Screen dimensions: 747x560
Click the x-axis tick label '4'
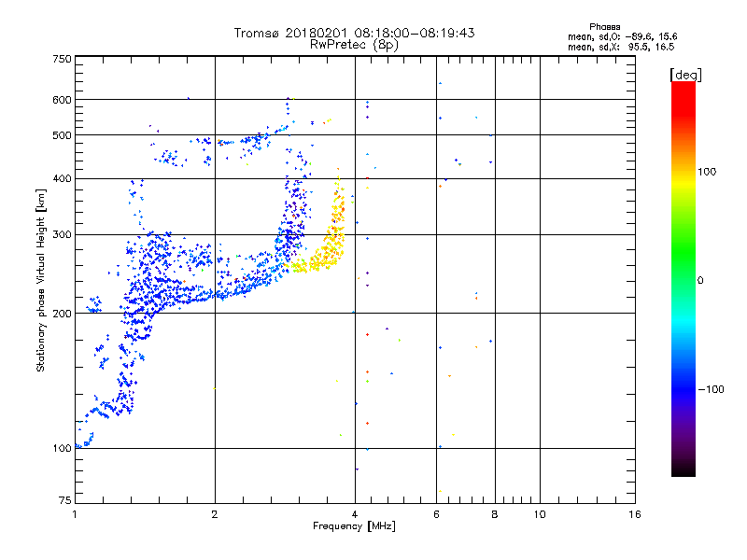tap(355, 514)
